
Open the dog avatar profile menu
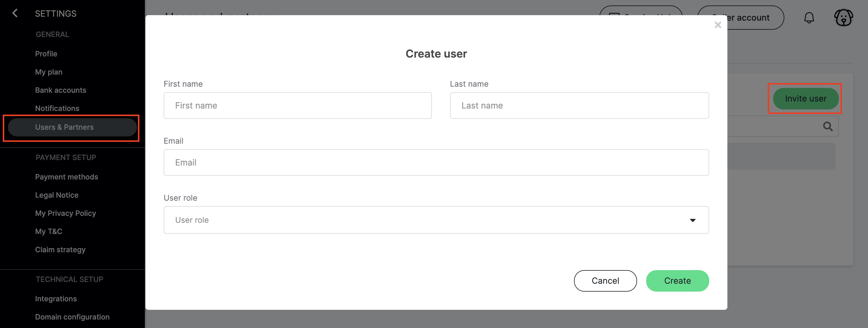(843, 18)
